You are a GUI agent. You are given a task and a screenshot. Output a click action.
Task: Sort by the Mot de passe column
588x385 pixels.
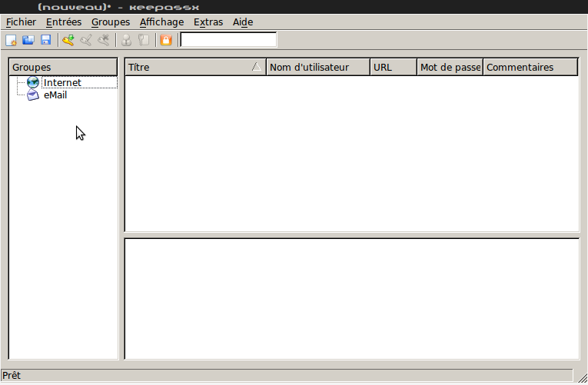pos(450,67)
